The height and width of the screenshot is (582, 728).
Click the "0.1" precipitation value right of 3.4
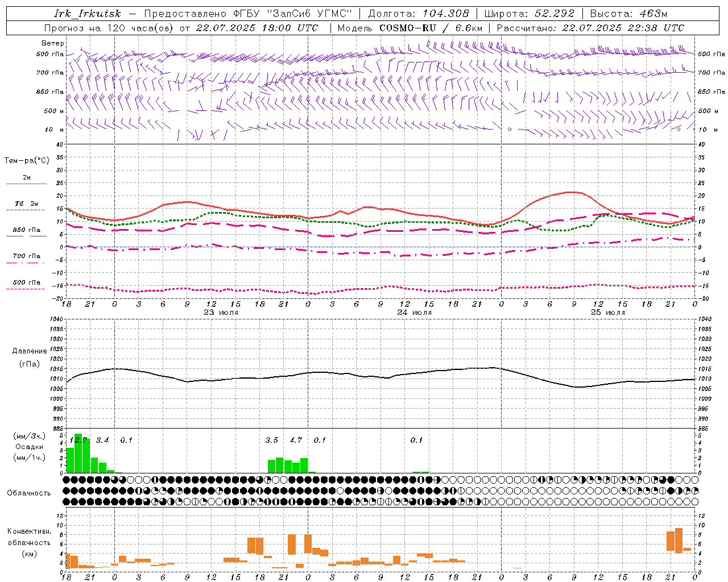click(126, 440)
